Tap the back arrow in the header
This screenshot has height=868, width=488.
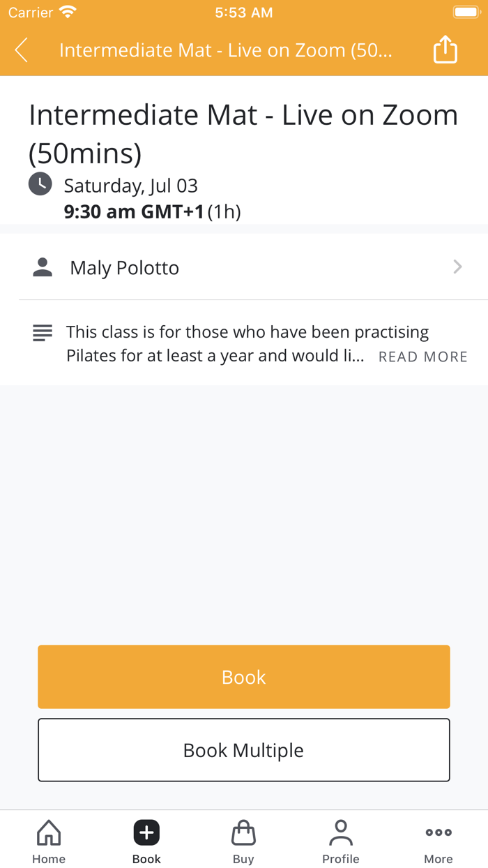[x=20, y=50]
